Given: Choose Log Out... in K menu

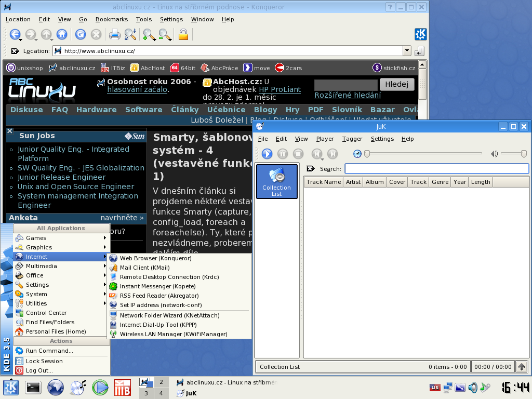Looking at the screenshot, I should 61,370.
